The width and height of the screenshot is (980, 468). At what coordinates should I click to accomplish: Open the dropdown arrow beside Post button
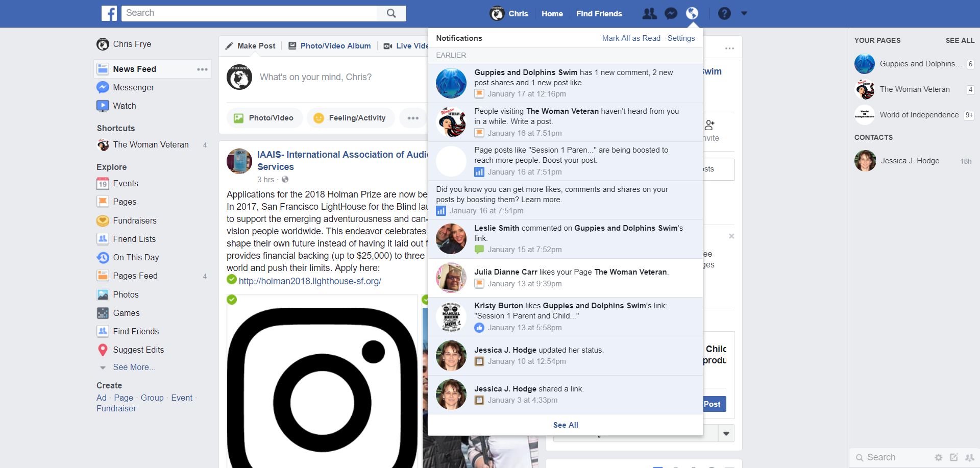(726, 434)
